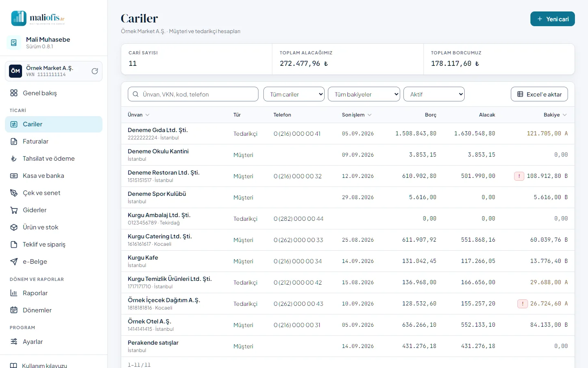This screenshot has height=368, width=588.
Task: Sort the table by Son işlem column
Action: pyautogui.click(x=357, y=115)
